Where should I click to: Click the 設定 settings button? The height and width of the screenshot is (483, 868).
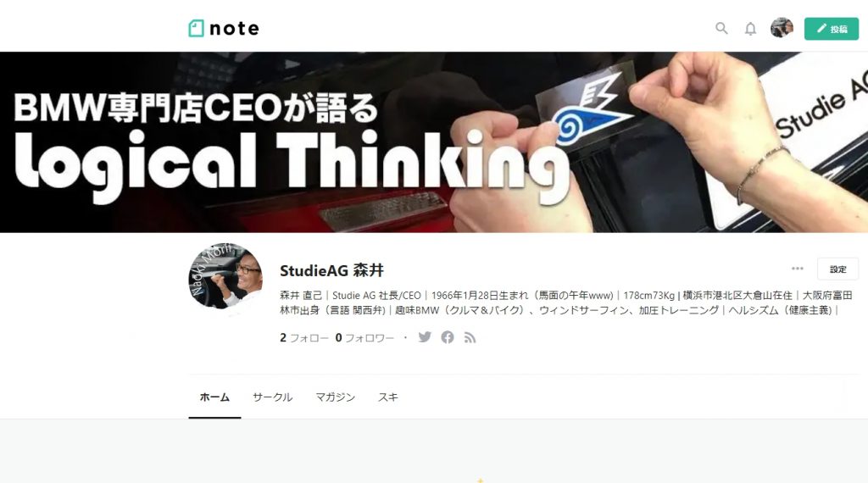click(837, 269)
